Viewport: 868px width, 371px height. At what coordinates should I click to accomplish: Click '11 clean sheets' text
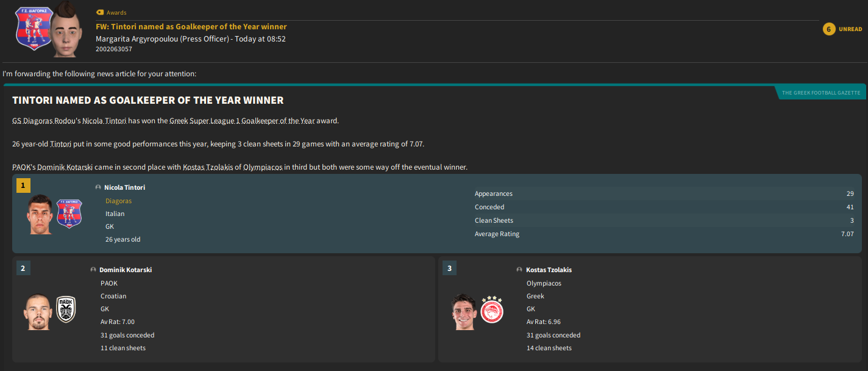pyautogui.click(x=123, y=348)
